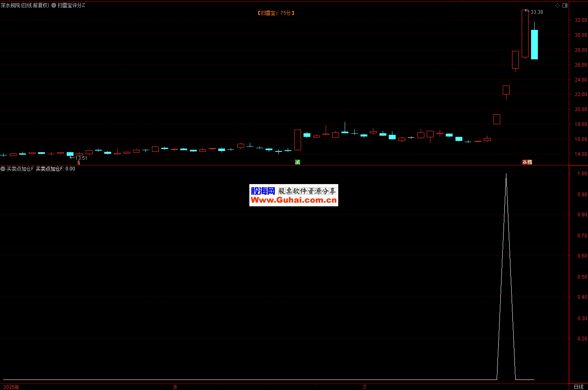Click the 【扫雷宝: 75分】 score label

click(x=276, y=13)
